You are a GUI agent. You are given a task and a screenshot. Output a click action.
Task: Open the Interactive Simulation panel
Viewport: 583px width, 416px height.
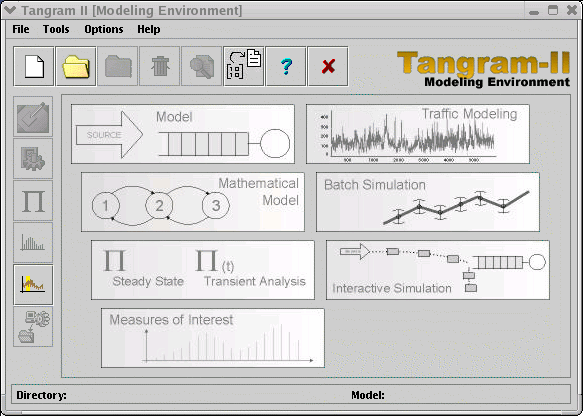[x=438, y=270]
